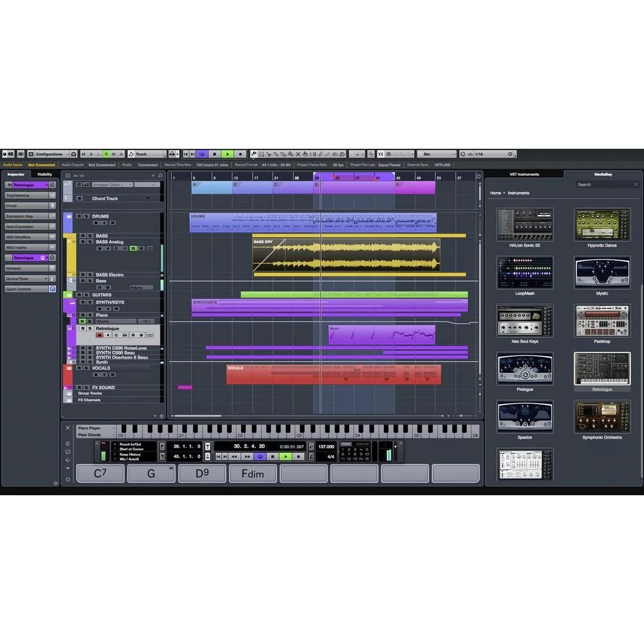Screen dimensions: 644x644
Task: Click the Home breadcrumb in the Instruments browser
Action: click(x=495, y=193)
